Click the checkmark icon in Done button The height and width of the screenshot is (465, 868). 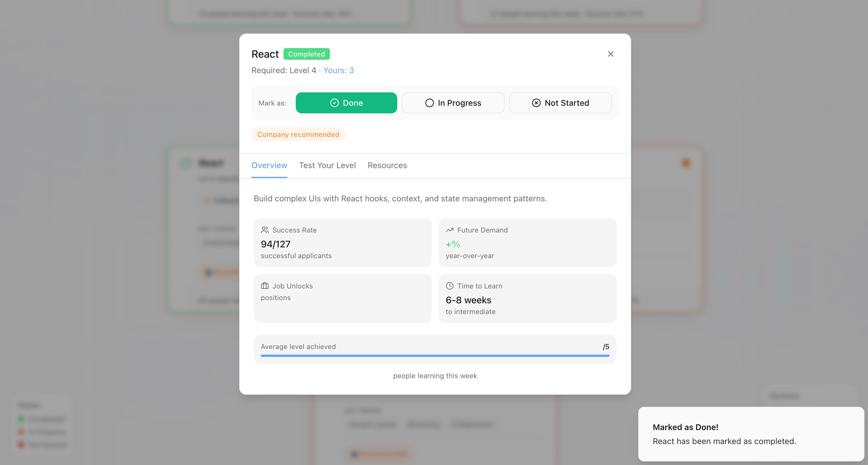click(334, 103)
